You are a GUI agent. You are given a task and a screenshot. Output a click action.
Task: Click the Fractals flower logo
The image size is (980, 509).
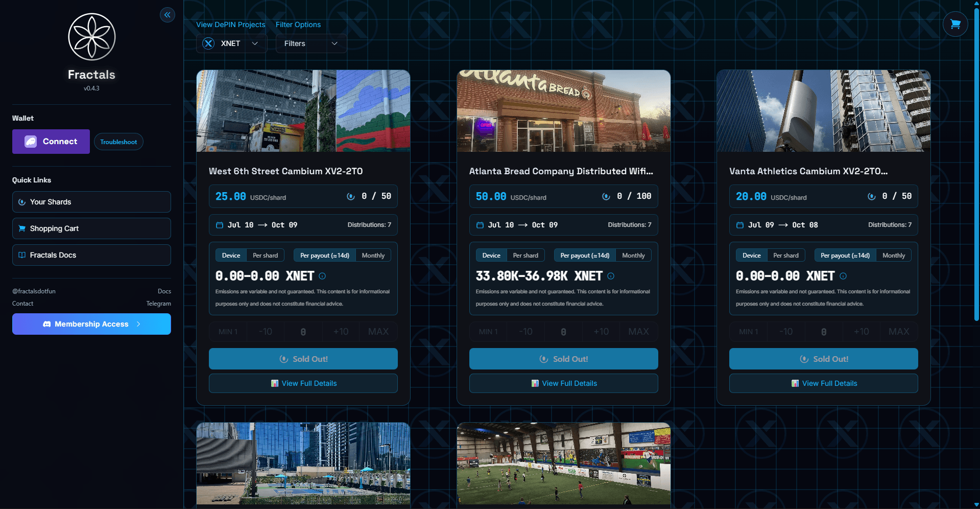[92, 37]
